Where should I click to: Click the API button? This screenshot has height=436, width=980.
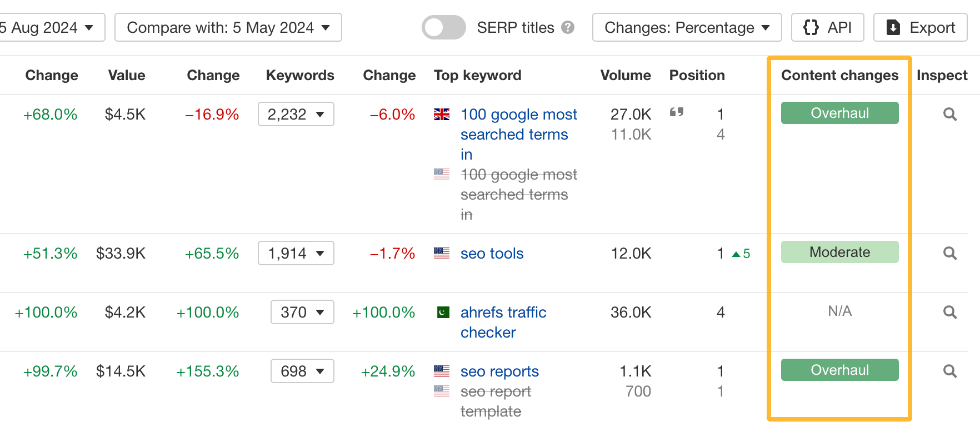pos(827,28)
